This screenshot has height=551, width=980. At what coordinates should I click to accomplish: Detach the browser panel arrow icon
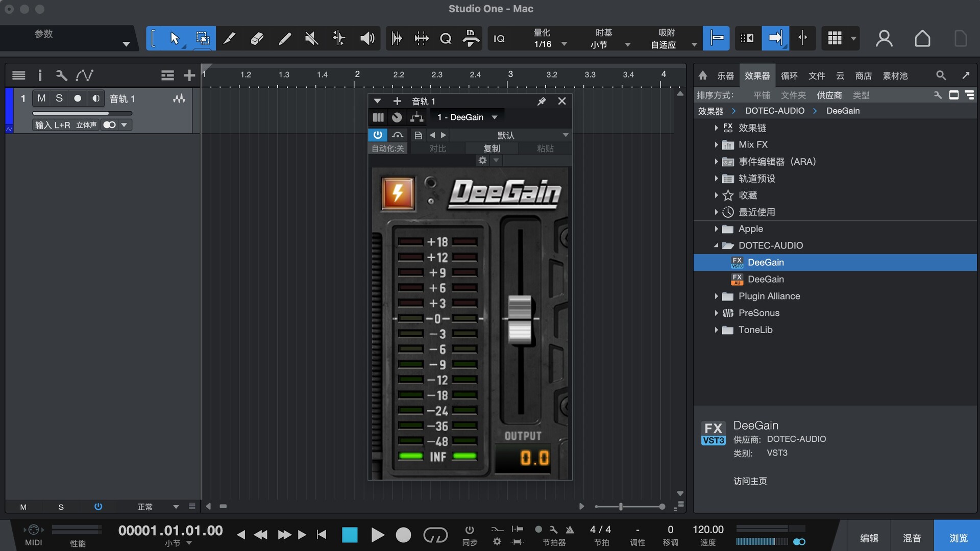966,76
